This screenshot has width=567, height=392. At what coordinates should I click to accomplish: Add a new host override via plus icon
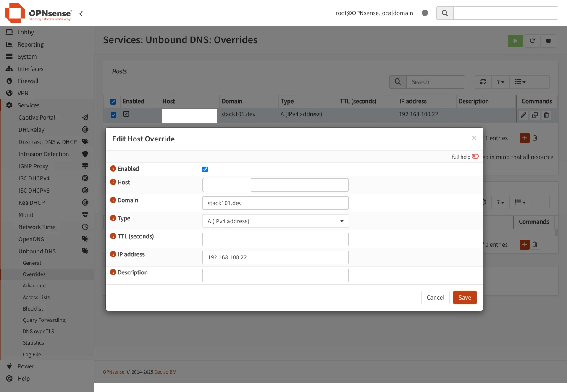point(524,138)
